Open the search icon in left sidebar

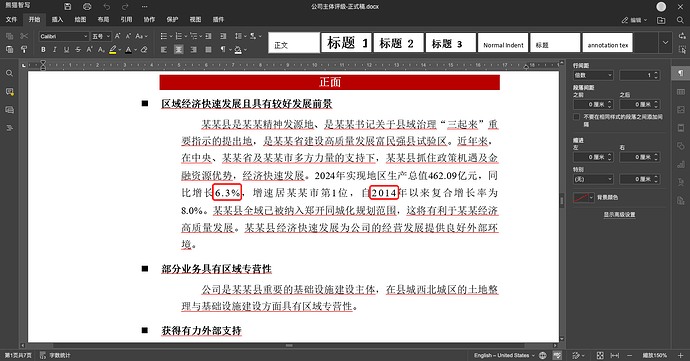(x=9, y=74)
